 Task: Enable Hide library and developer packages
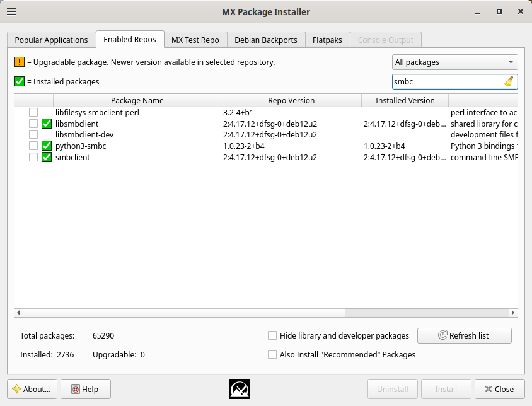pos(272,335)
